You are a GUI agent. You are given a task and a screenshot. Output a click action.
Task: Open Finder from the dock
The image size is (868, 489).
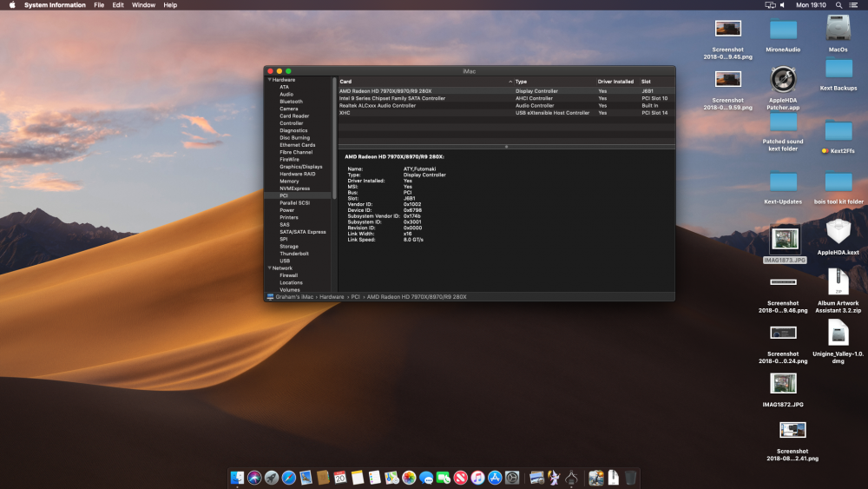[x=237, y=478]
